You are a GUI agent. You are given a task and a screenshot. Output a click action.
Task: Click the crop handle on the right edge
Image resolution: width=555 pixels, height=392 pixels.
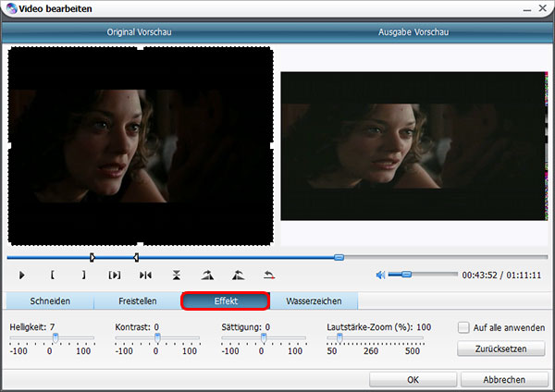click(272, 146)
